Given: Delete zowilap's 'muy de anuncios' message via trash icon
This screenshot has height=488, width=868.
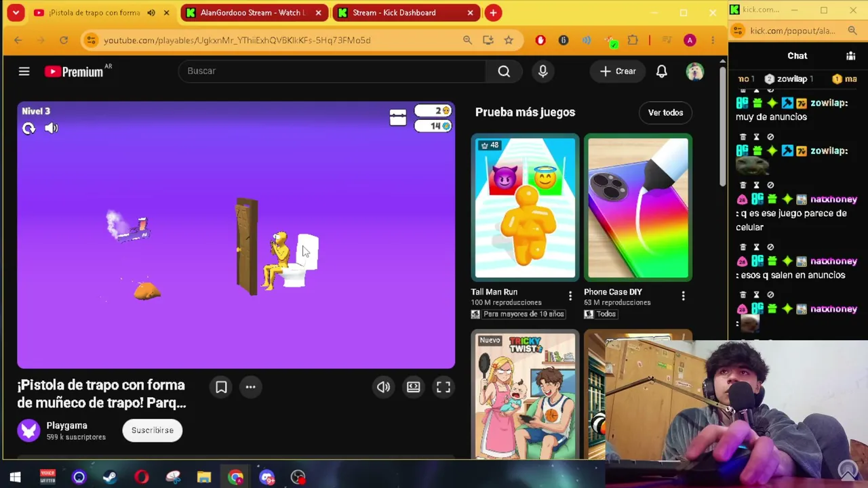Looking at the screenshot, I should click(743, 90).
